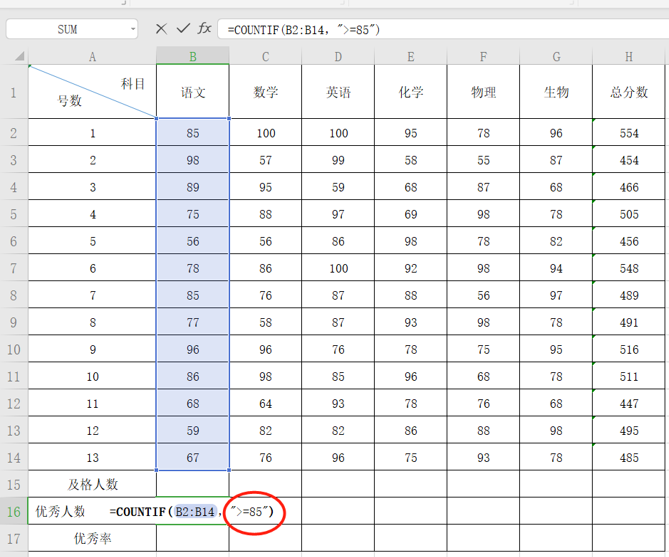Image resolution: width=669 pixels, height=557 pixels.
Task: Click the 及格人数 label cell
Action: (92, 484)
